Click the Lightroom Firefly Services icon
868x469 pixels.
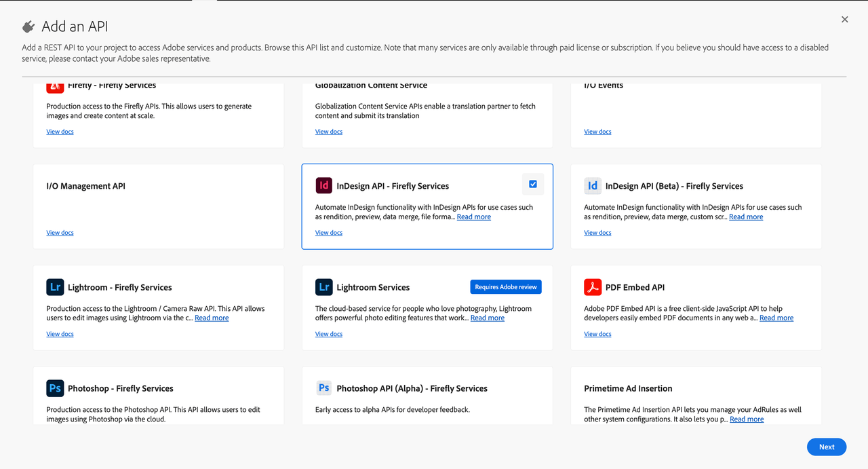[55, 287]
